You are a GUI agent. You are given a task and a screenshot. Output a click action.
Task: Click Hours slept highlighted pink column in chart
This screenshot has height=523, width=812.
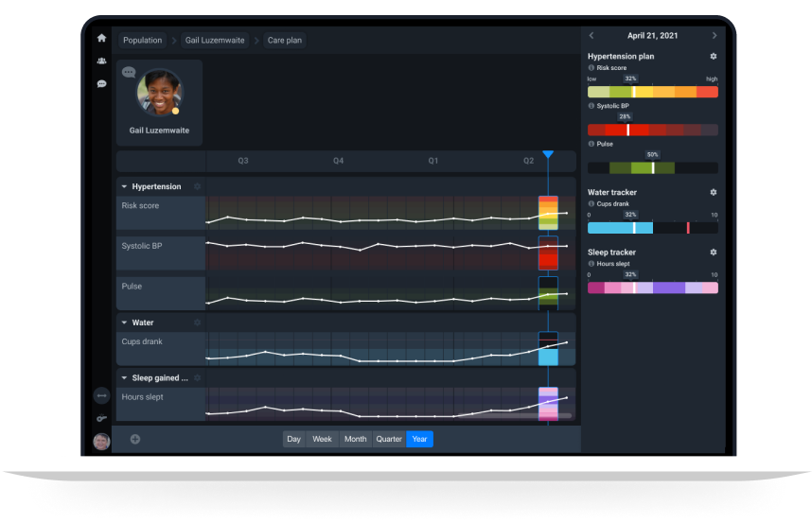click(548, 404)
